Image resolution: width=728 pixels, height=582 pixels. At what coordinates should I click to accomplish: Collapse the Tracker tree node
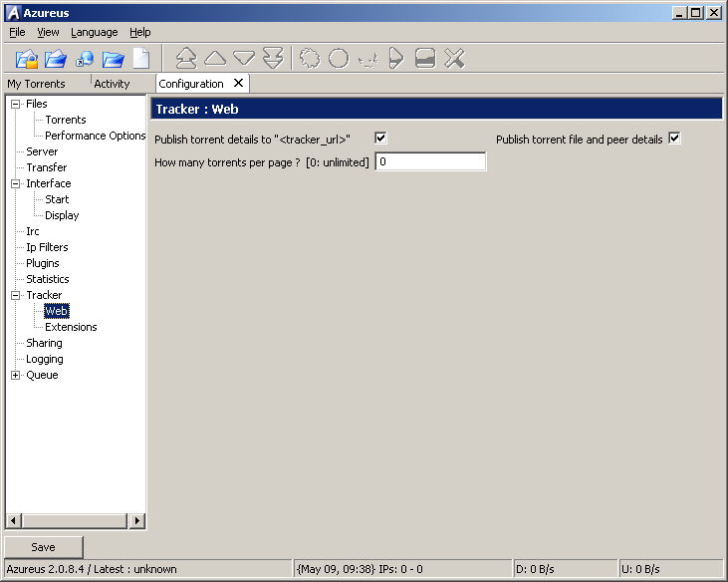pos(15,295)
